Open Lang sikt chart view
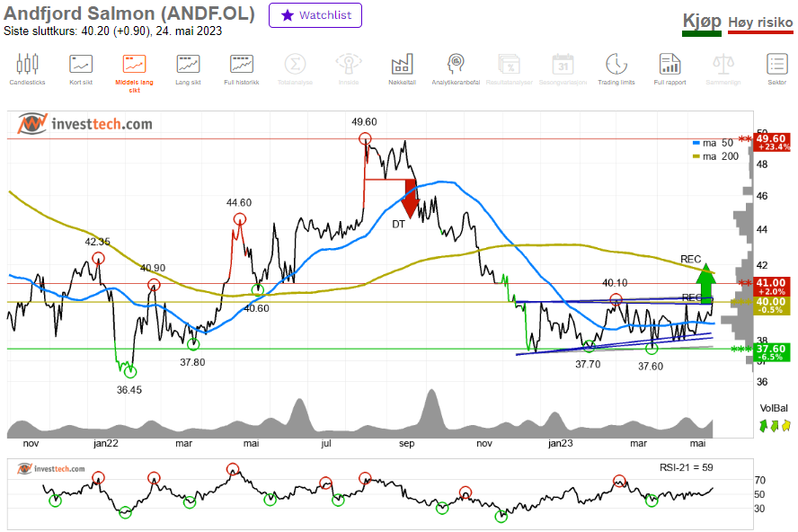 (x=188, y=68)
